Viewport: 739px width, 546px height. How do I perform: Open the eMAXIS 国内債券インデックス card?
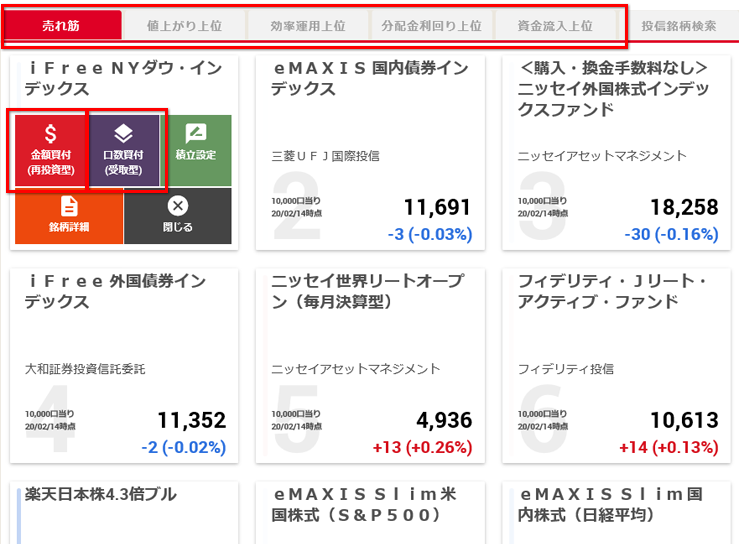370,153
